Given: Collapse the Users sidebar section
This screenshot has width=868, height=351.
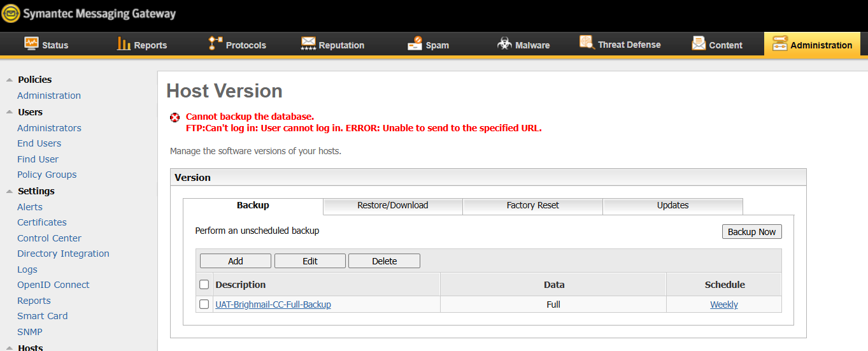Looking at the screenshot, I should tap(9, 112).
